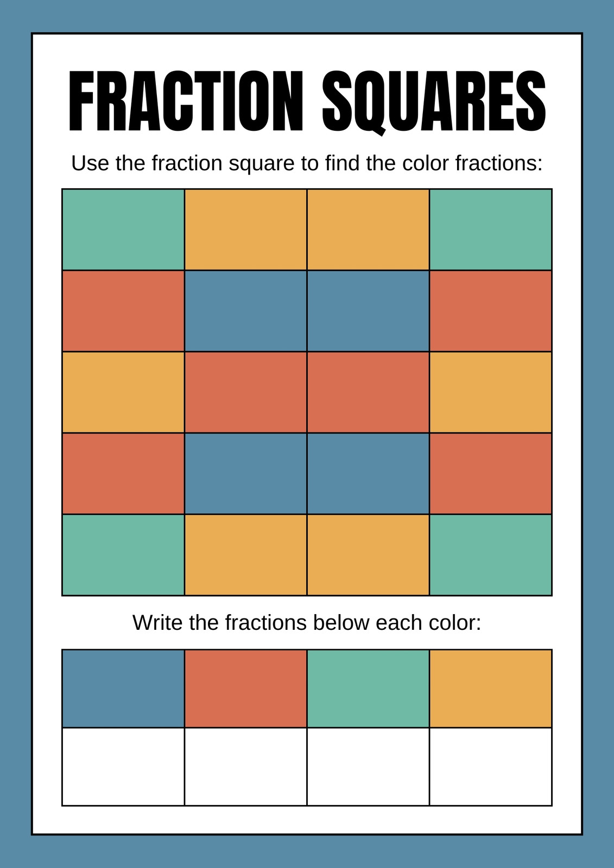The height and width of the screenshot is (868, 614).
Task: Choose the orange swatch in the answer legend
Action: (x=491, y=688)
